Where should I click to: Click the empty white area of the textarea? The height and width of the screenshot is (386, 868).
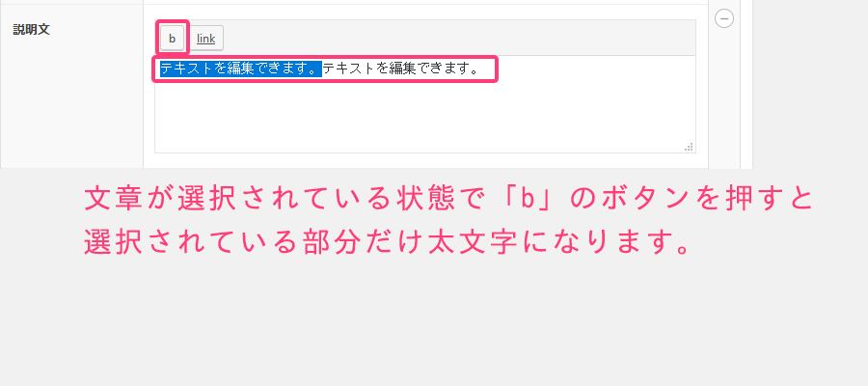coord(425,117)
